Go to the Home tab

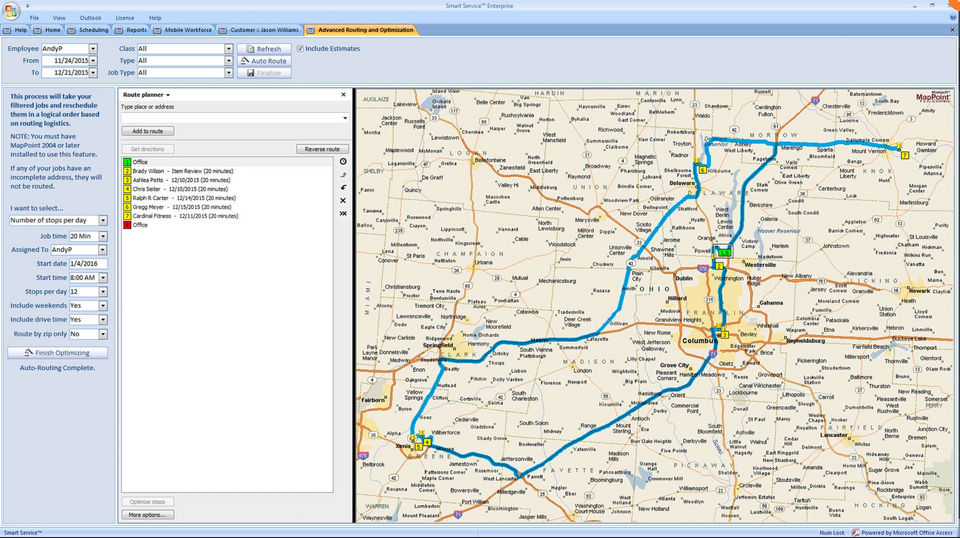coord(48,30)
